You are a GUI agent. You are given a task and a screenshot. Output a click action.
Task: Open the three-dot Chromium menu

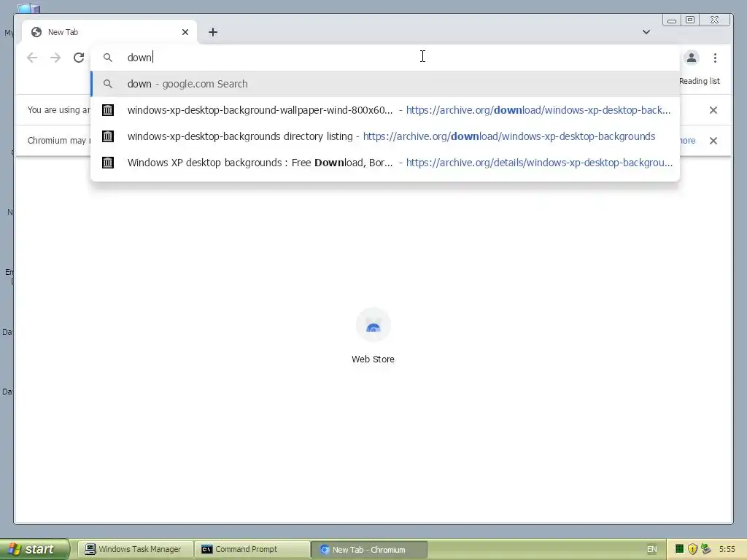coord(715,58)
